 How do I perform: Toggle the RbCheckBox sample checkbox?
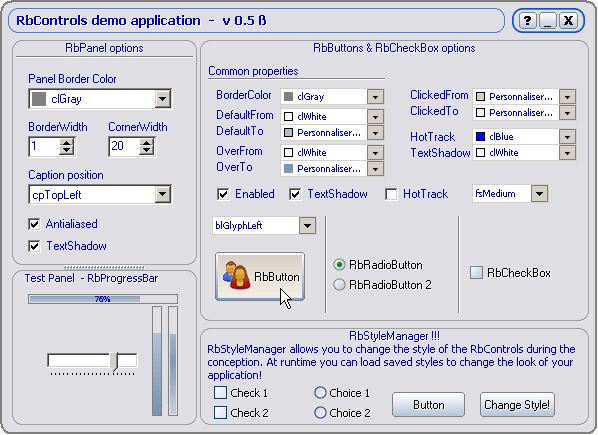point(476,273)
